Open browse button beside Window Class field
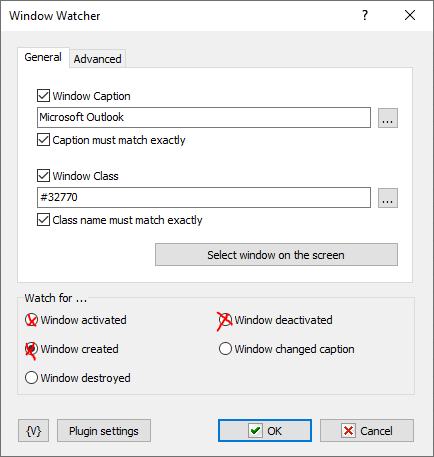434x457 pixels. 388,198
